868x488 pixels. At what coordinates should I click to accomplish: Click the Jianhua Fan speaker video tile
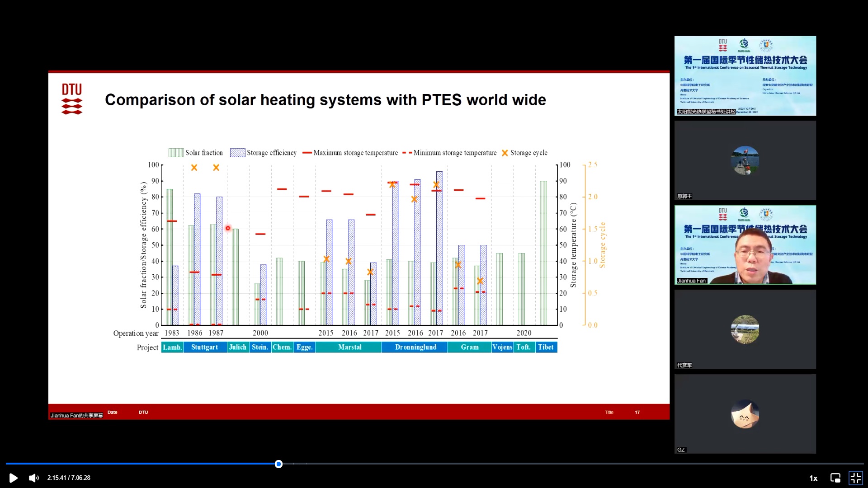(x=745, y=245)
